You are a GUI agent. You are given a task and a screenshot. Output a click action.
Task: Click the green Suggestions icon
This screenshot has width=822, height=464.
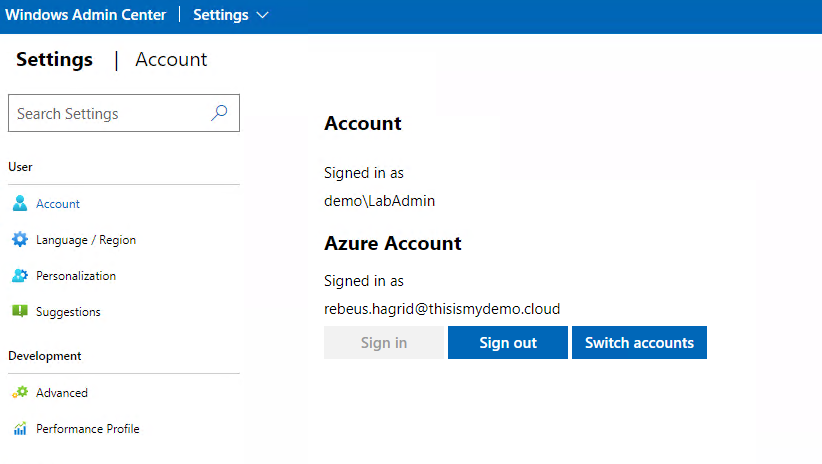(x=19, y=312)
